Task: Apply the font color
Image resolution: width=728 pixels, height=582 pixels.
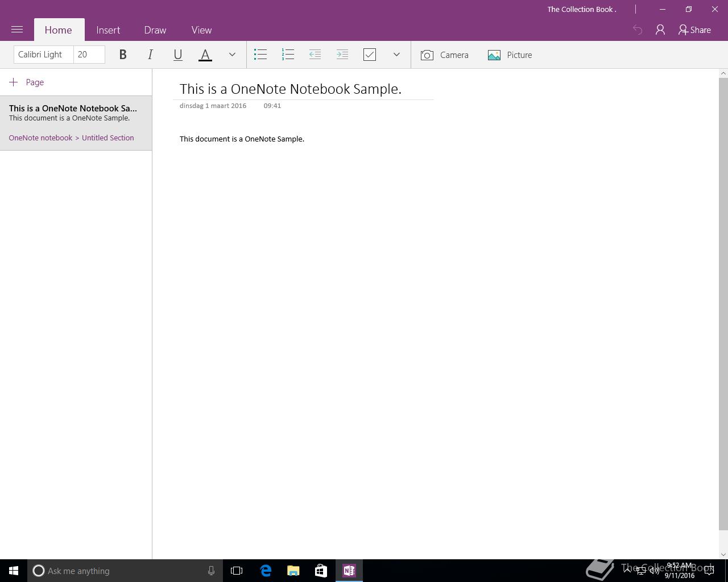Action: pyautogui.click(x=205, y=55)
